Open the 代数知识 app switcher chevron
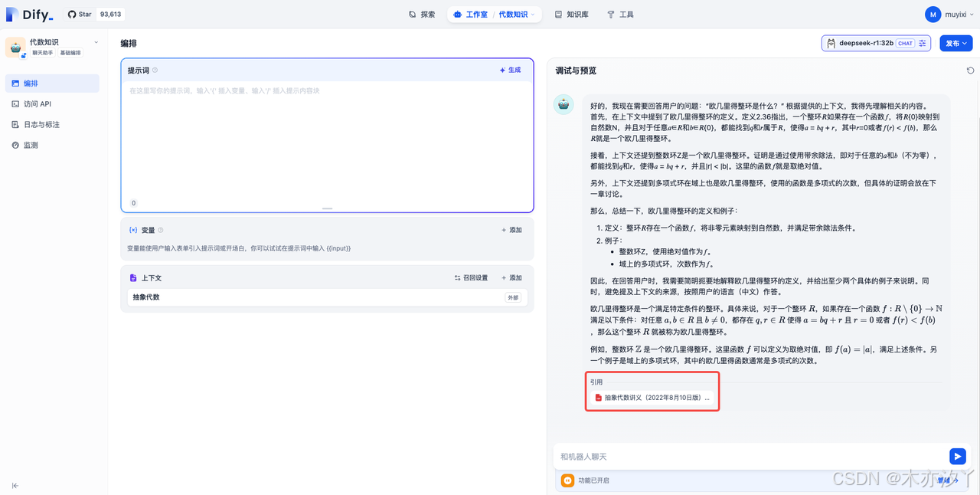Screen dimensions: 980x495 95,42
